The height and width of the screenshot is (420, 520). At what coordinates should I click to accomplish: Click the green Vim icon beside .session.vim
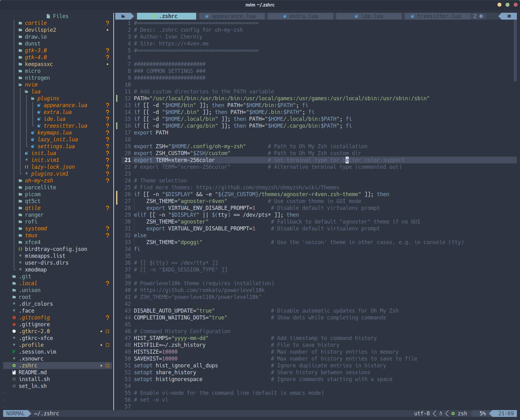click(14, 352)
